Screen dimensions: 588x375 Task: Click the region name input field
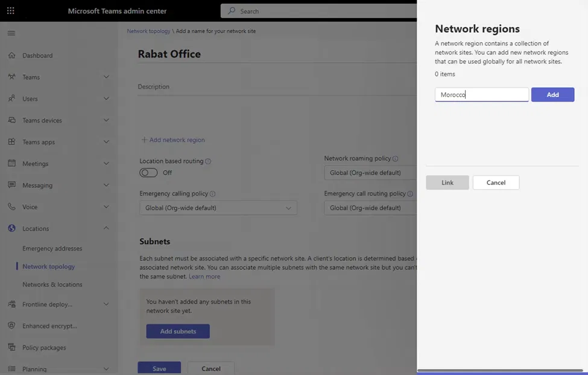[481, 95]
